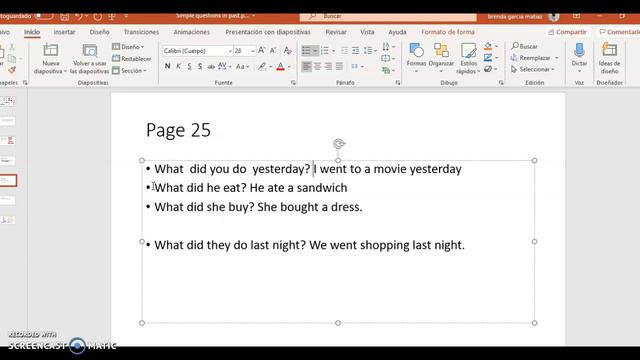Click the Compartir button

tap(567, 32)
